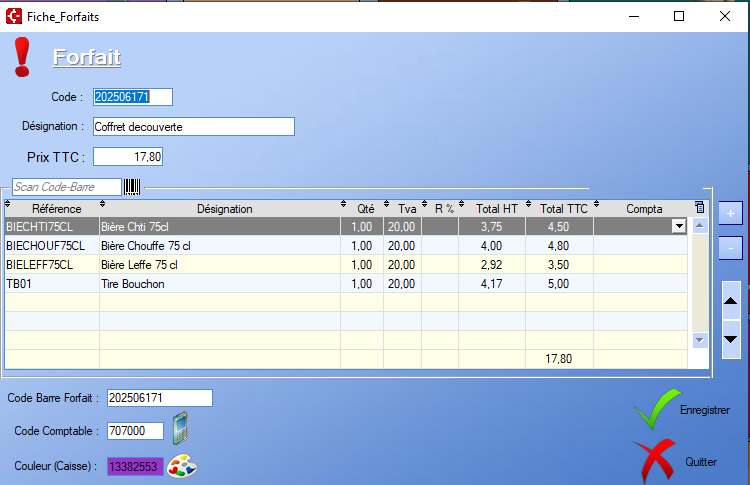The height and width of the screenshot is (485, 750).
Task: Click the red exclamation mark icon
Action: (x=22, y=56)
